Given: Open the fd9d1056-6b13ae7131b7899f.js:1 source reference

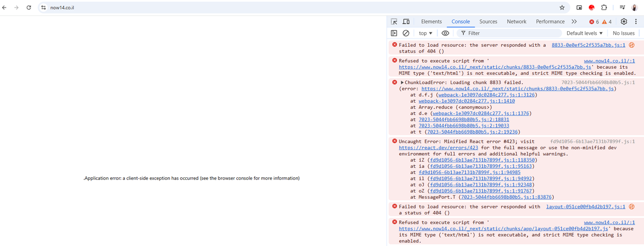Looking at the screenshot, I should coord(593,141).
